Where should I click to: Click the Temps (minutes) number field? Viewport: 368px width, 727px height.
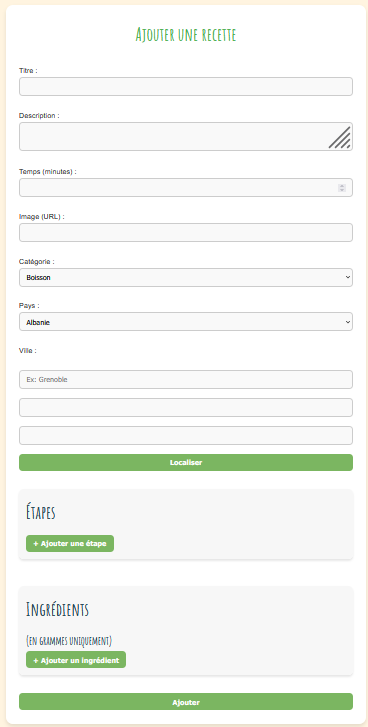(185, 187)
